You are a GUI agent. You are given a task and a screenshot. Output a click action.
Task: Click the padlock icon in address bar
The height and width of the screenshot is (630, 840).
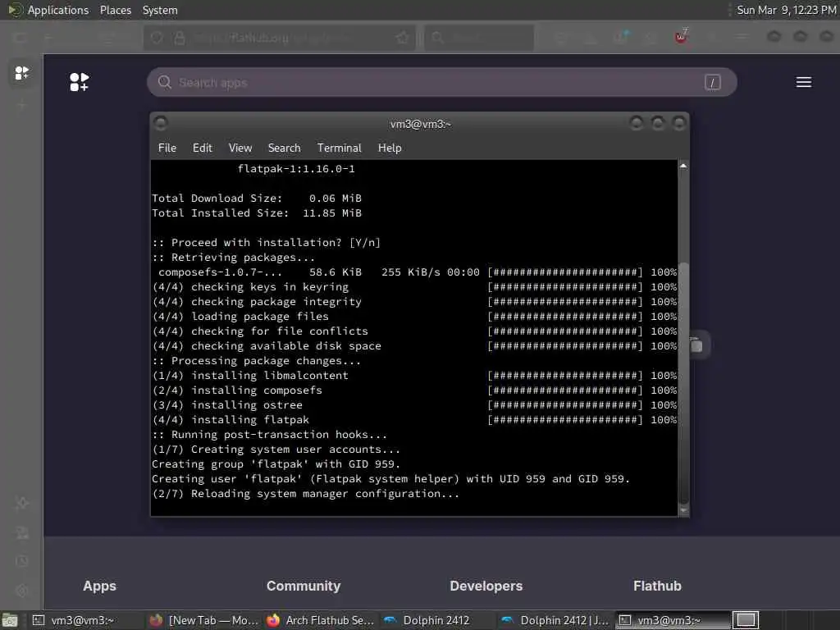coord(180,38)
